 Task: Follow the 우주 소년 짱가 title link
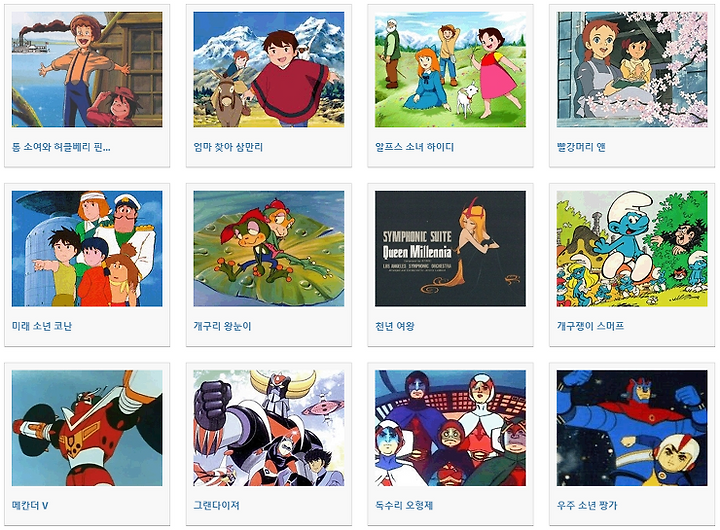tap(587, 505)
